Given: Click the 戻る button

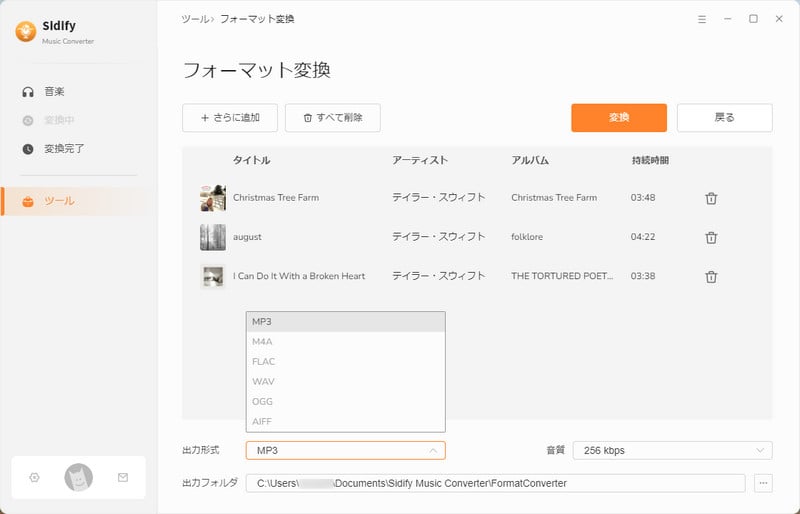Looking at the screenshot, I should click(724, 118).
